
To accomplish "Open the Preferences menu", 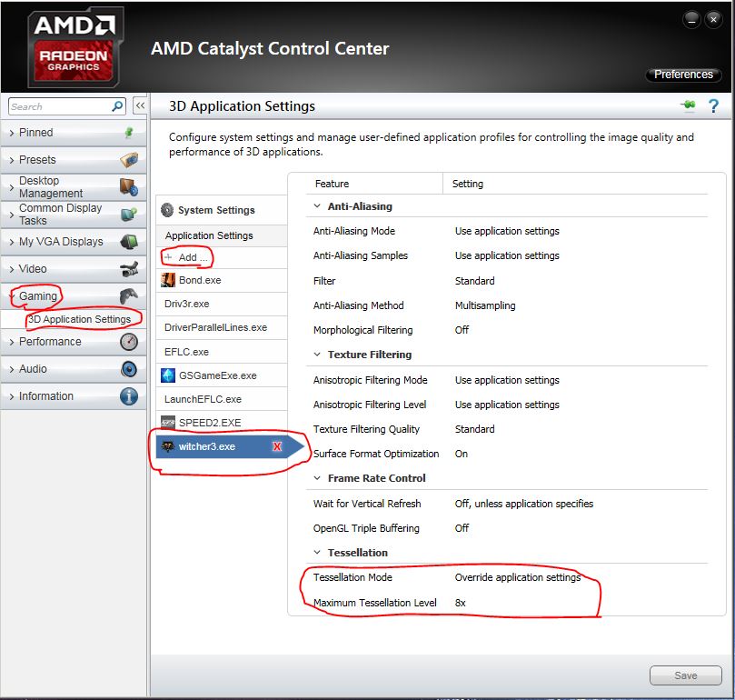I will pyautogui.click(x=683, y=75).
